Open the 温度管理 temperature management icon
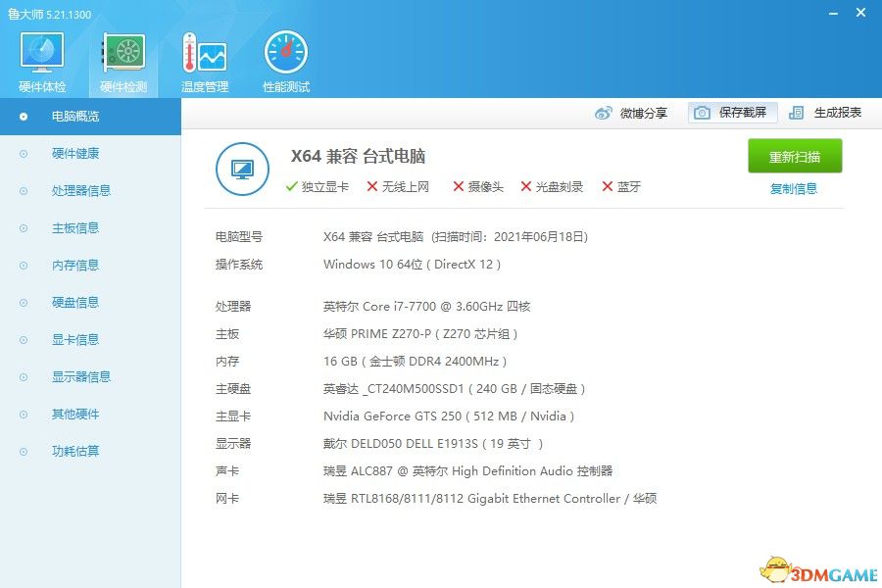Image resolution: width=882 pixels, height=588 pixels. point(205,52)
